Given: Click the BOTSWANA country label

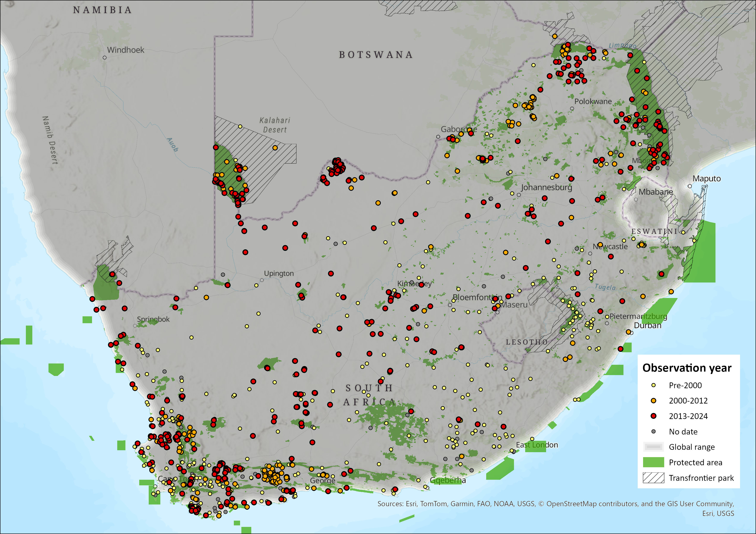Looking at the screenshot, I should 376,55.
